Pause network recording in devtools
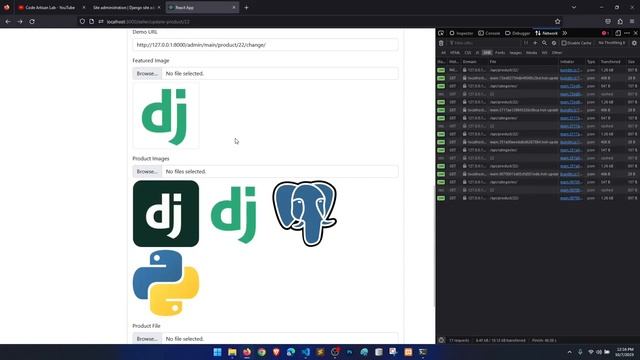The image size is (640, 360). click(526, 43)
